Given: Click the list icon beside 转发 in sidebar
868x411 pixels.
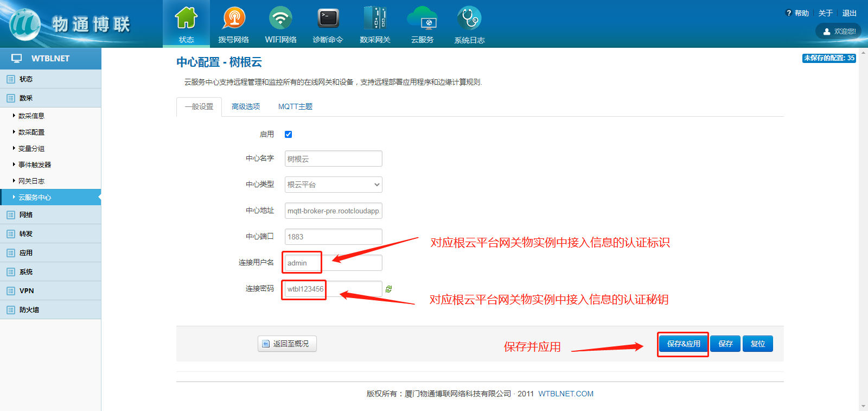Looking at the screenshot, I should point(11,234).
